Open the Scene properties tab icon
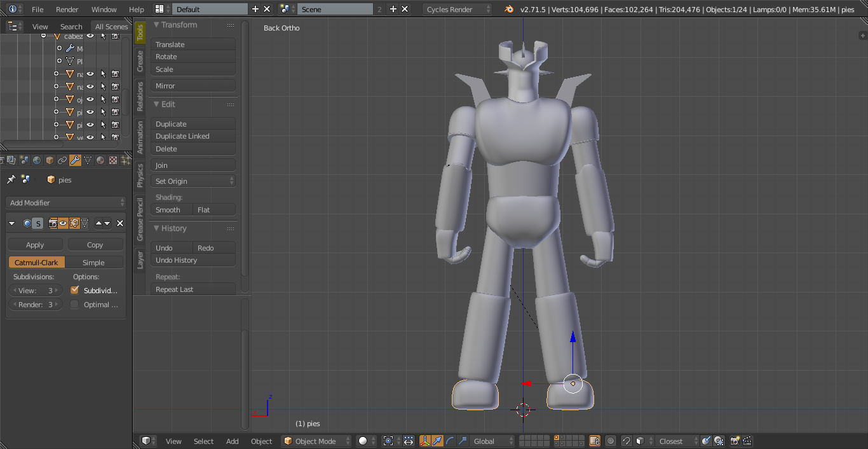Image resolution: width=868 pixels, height=449 pixels. (x=24, y=160)
